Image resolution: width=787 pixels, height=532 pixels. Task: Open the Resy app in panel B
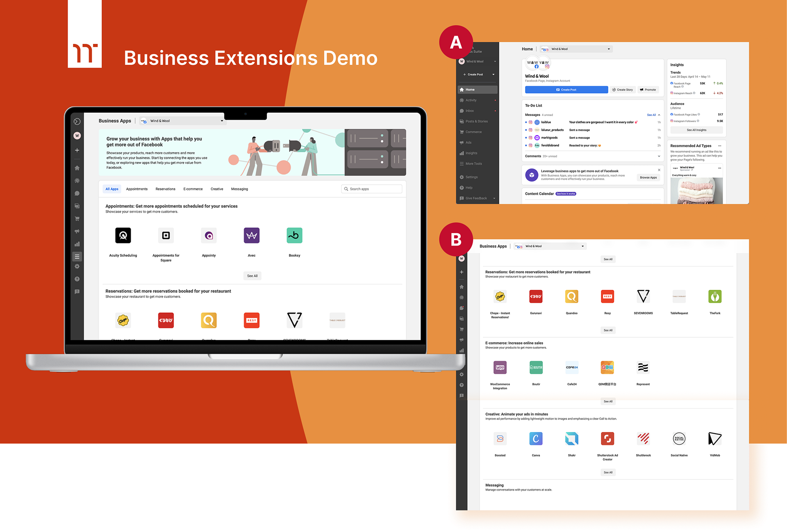[x=607, y=296]
